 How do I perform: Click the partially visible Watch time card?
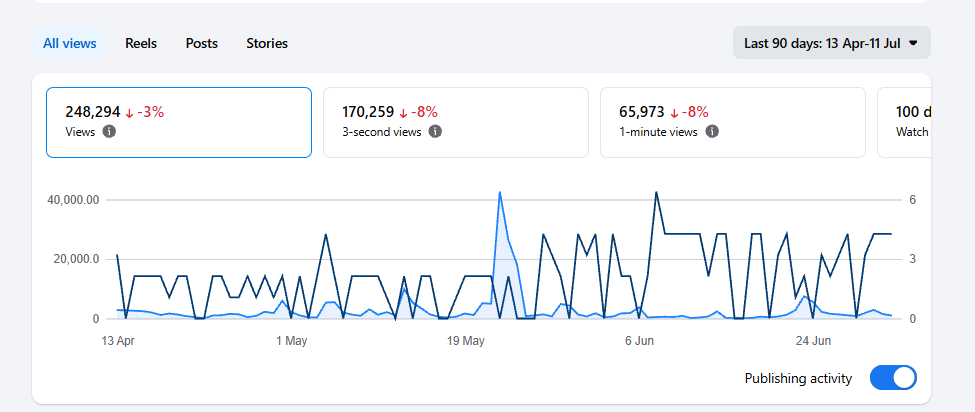[904, 122]
